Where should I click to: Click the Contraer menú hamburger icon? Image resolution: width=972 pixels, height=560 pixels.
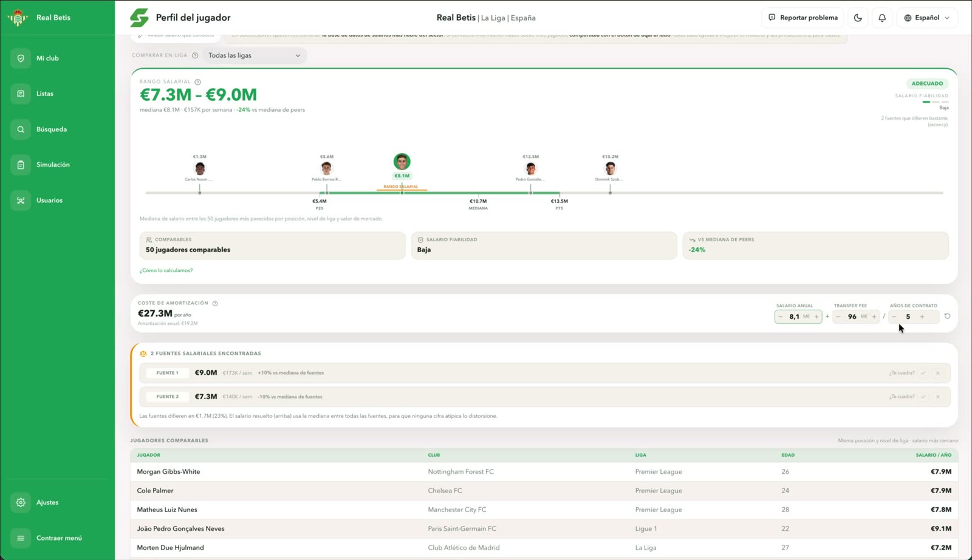click(21, 538)
